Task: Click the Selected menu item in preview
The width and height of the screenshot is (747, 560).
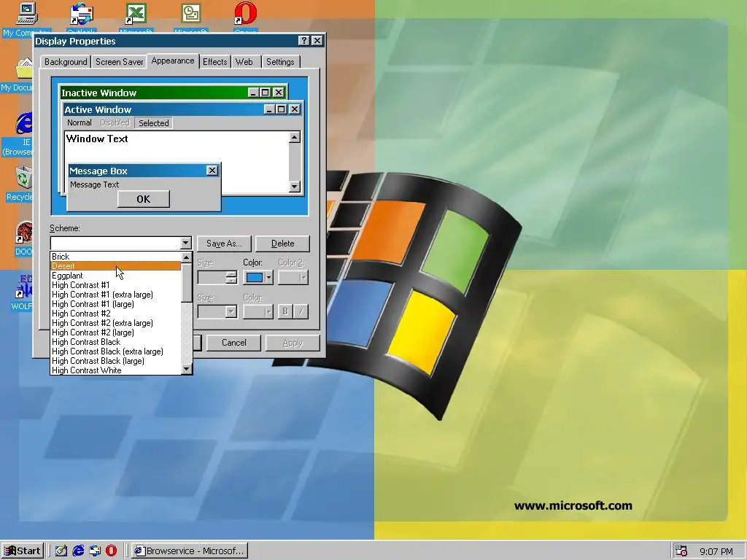Action: click(153, 122)
